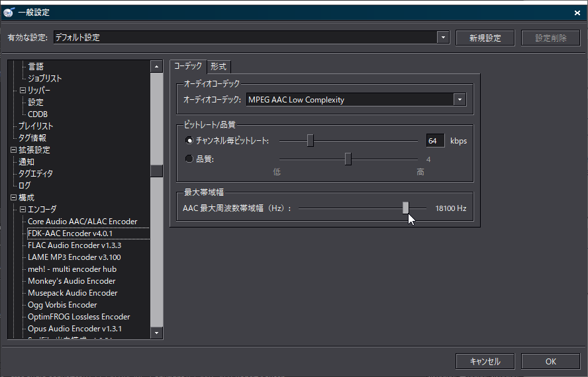Select Core Audio AAC/ALAC Encoder
This screenshot has height=377, width=588.
click(x=83, y=222)
